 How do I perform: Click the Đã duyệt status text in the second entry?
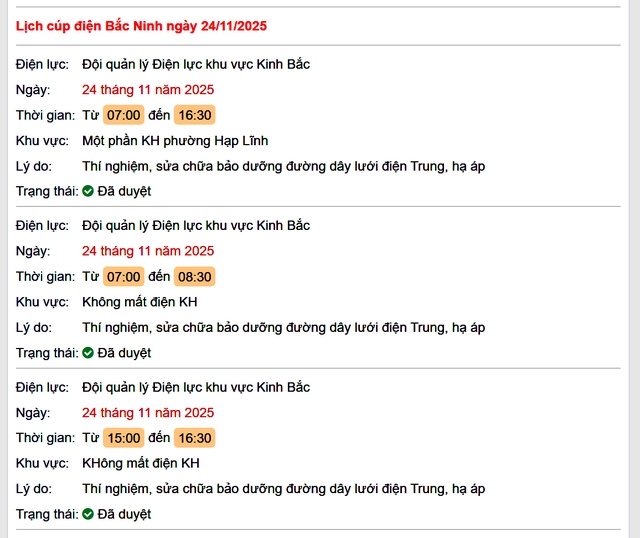[124, 353]
